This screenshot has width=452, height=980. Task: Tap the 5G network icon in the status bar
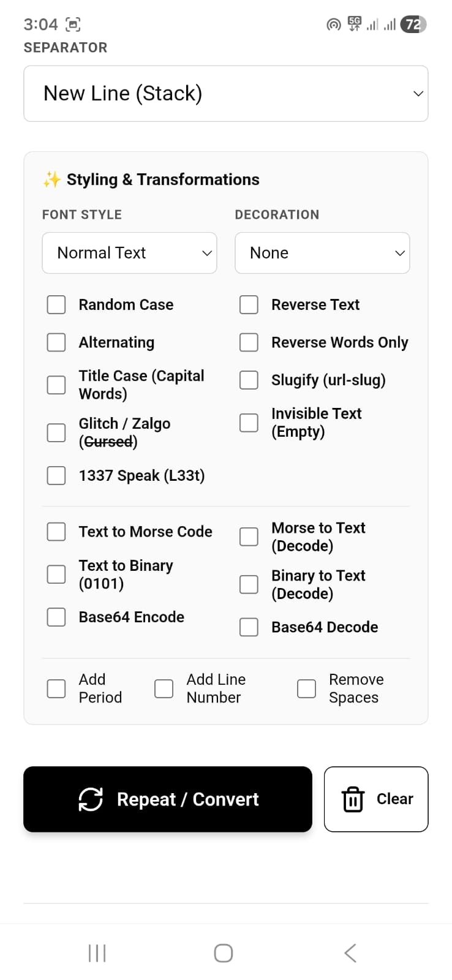(353, 24)
